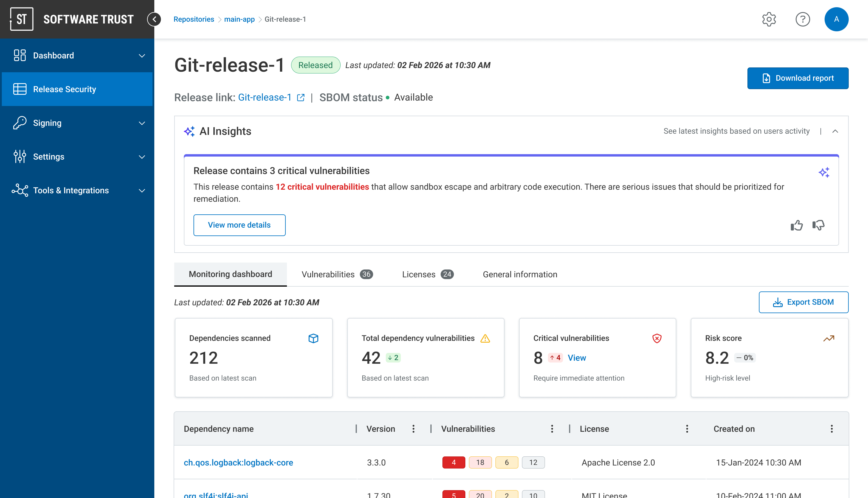The width and height of the screenshot is (868, 498).
Task: Select Release Security in sidebar
Action: click(77, 89)
